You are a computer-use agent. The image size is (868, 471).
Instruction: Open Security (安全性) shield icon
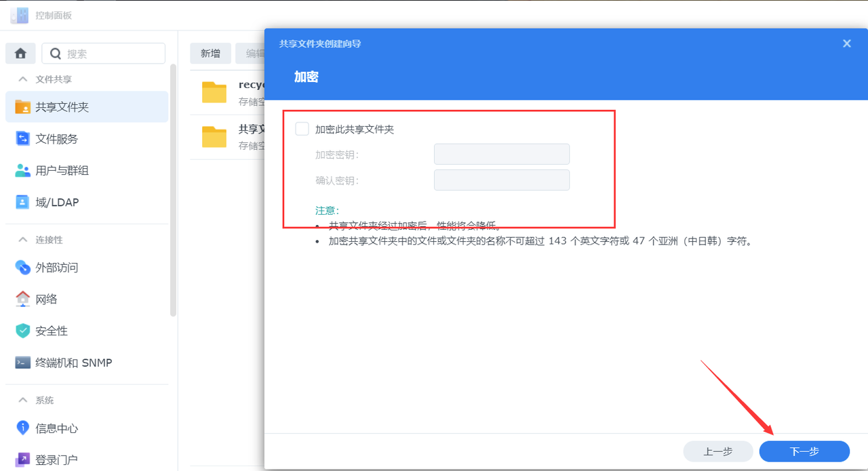click(23, 331)
